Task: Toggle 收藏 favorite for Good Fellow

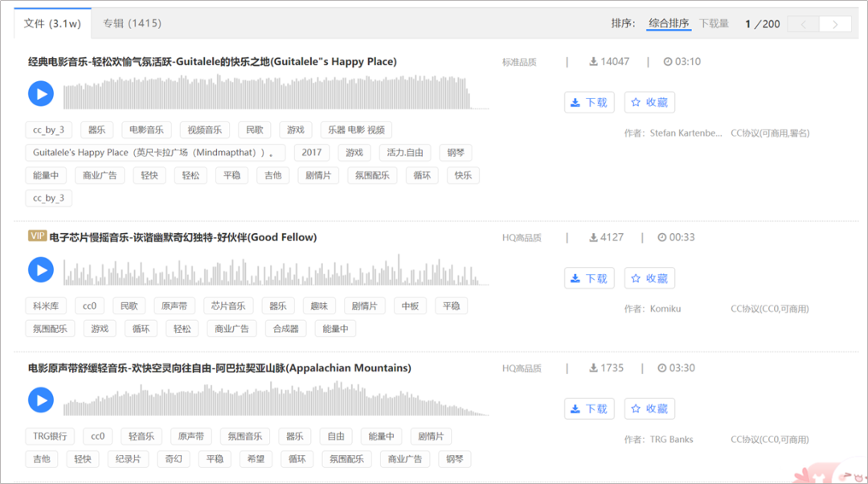Action: (x=649, y=277)
